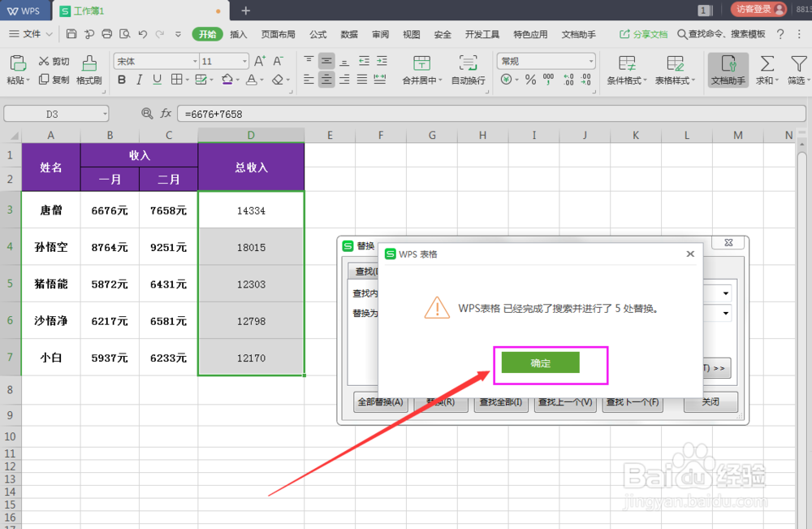
Task: Click the formula bar showing =6676+7658
Action: (491, 114)
